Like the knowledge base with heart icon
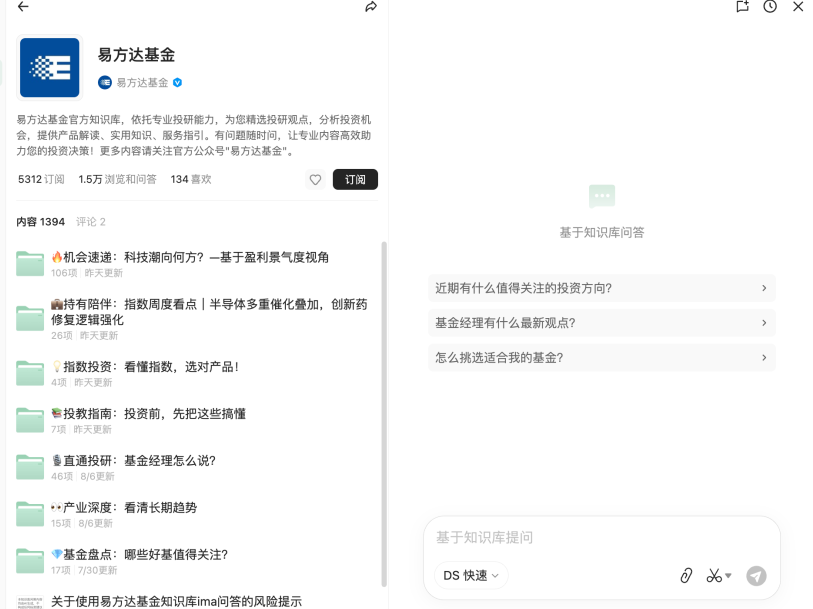The width and height of the screenshot is (813, 609). [315, 179]
